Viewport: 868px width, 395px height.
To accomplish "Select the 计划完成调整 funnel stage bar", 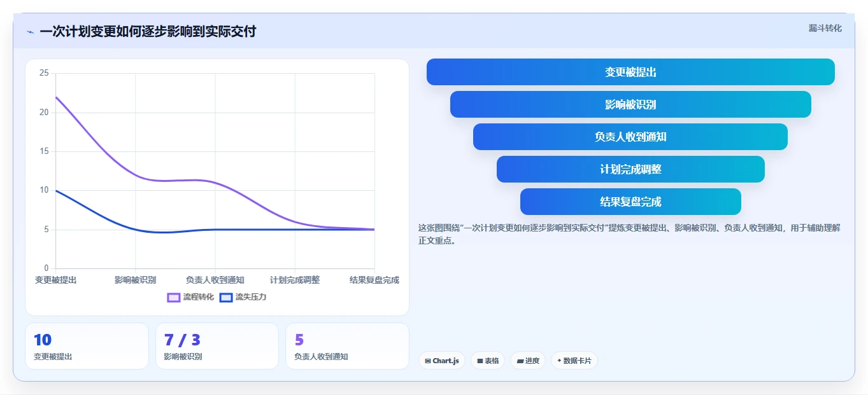I will tap(630, 169).
